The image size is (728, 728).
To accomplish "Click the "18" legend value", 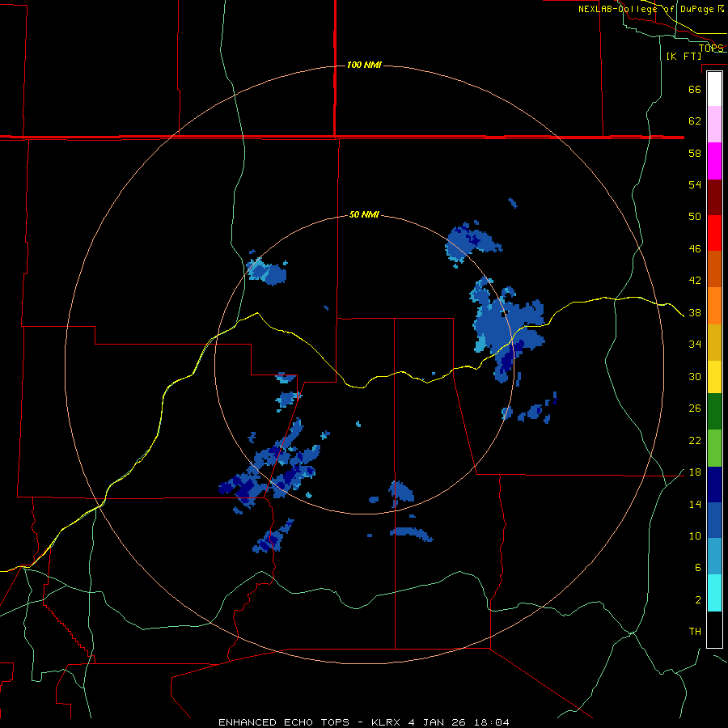I will click(695, 472).
